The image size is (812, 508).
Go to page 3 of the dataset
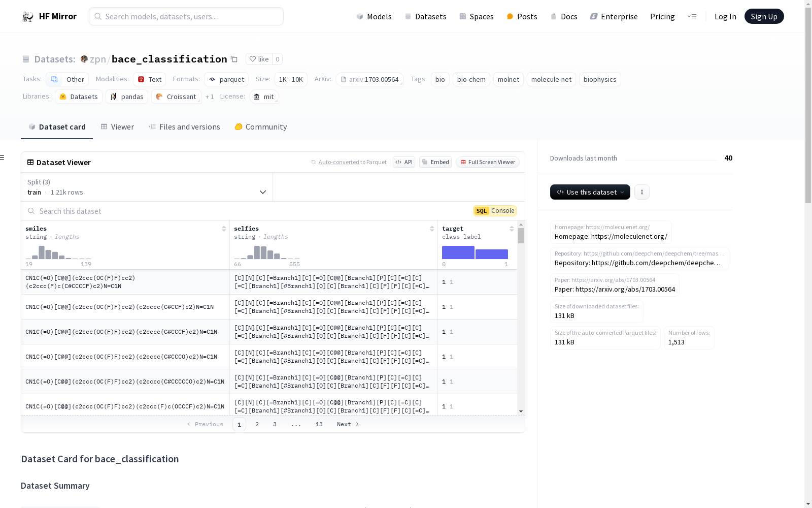click(x=275, y=424)
